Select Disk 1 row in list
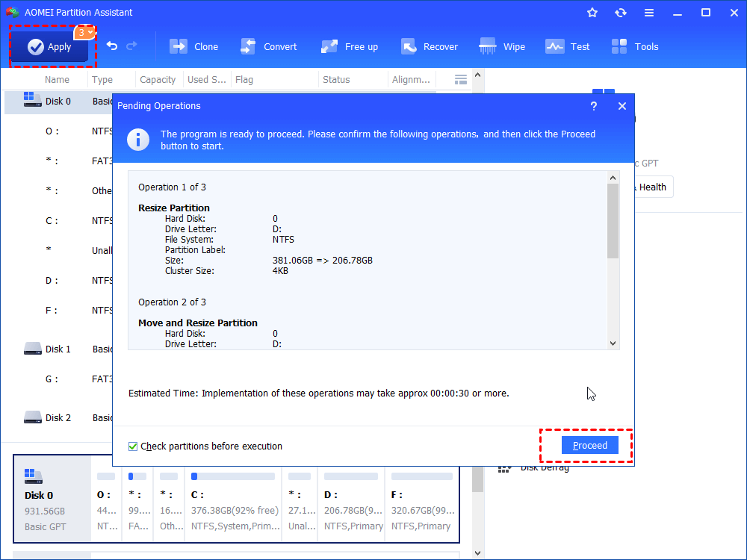747x560 pixels. click(x=58, y=349)
